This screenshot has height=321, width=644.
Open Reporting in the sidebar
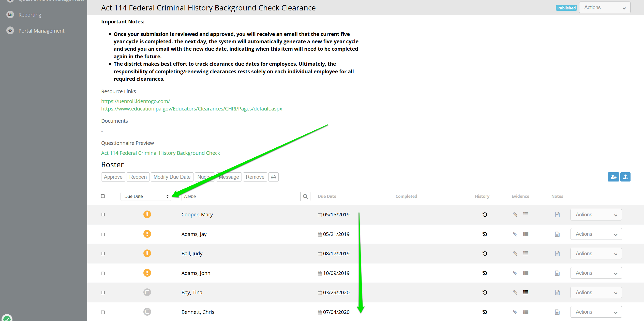coord(30,15)
